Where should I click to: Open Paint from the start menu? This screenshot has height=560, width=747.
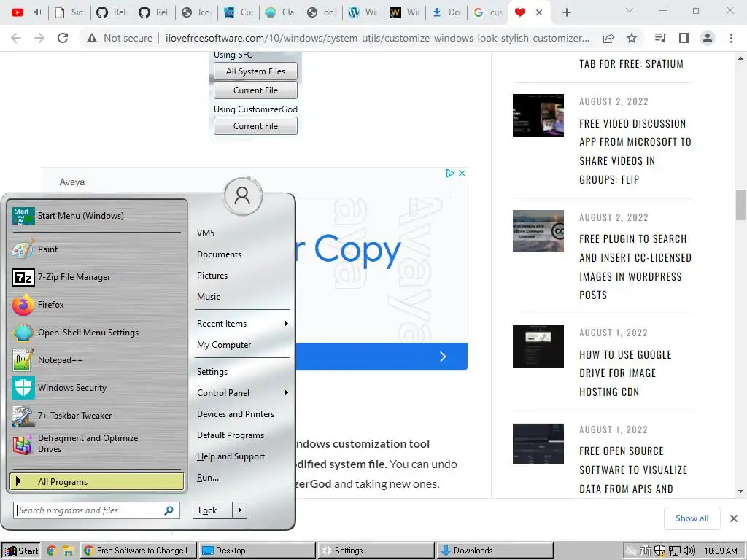[x=97, y=249]
